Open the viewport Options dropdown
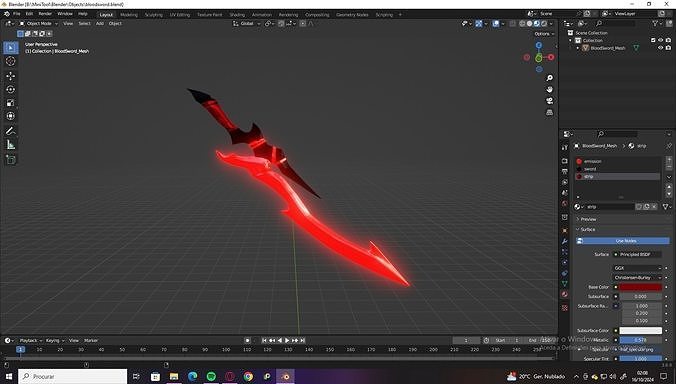Screen dimensions: 676x384 click(x=544, y=34)
